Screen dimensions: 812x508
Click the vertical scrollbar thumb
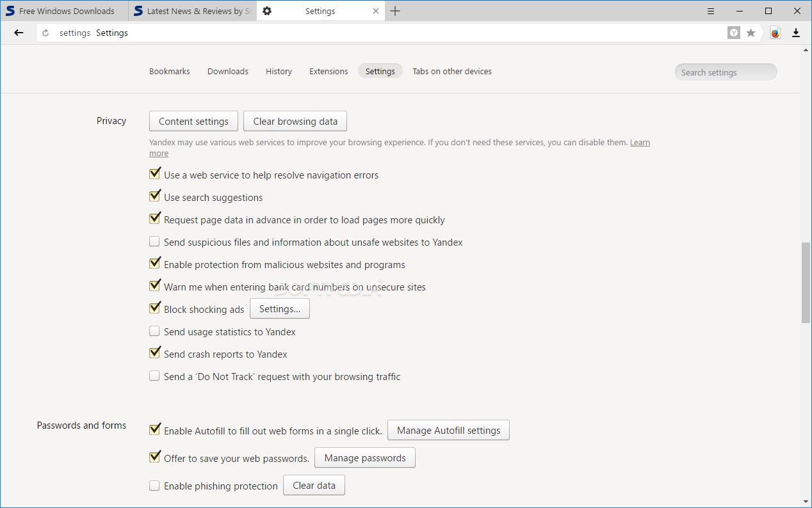click(x=806, y=283)
